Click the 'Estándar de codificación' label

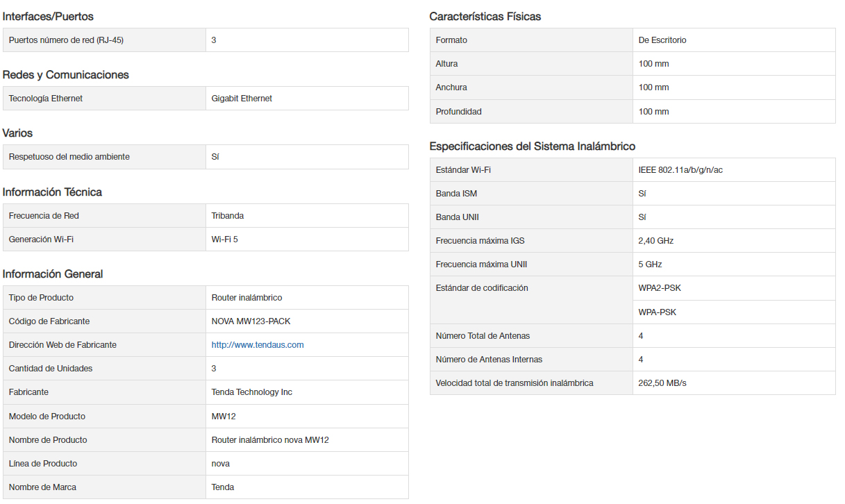click(482, 288)
